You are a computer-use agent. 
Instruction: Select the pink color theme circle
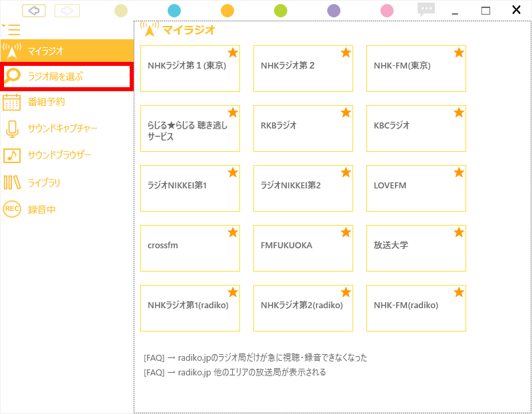(x=387, y=11)
